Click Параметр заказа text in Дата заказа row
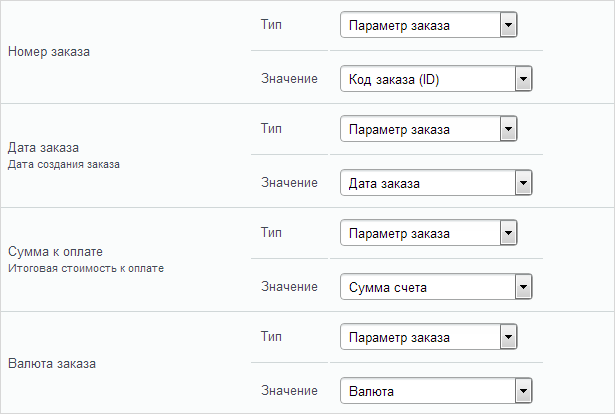This screenshot has width=615, height=414. (399, 130)
